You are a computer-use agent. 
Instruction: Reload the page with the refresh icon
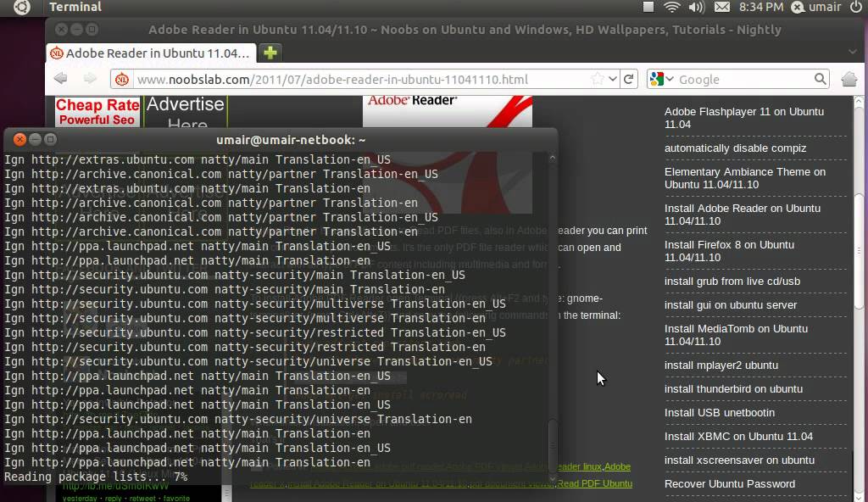629,79
